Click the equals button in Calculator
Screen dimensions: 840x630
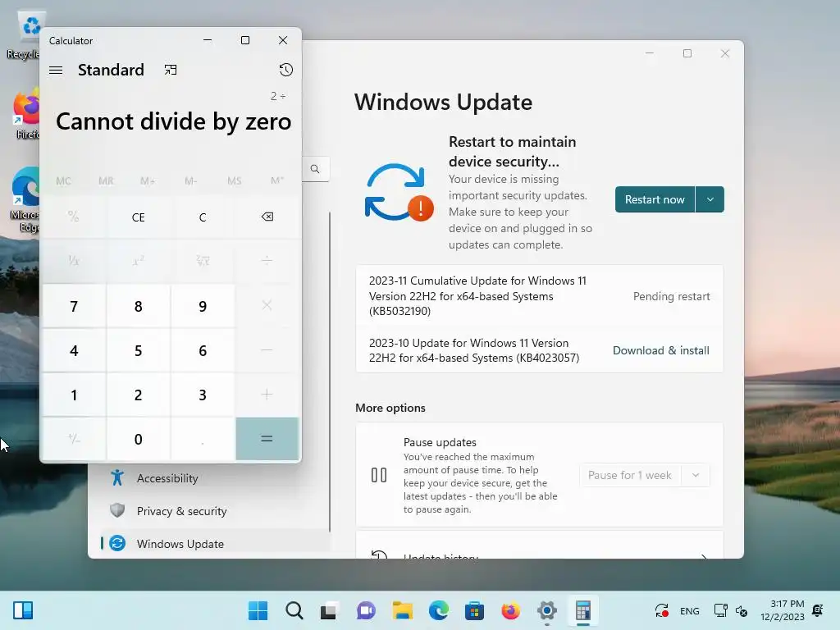click(x=267, y=439)
